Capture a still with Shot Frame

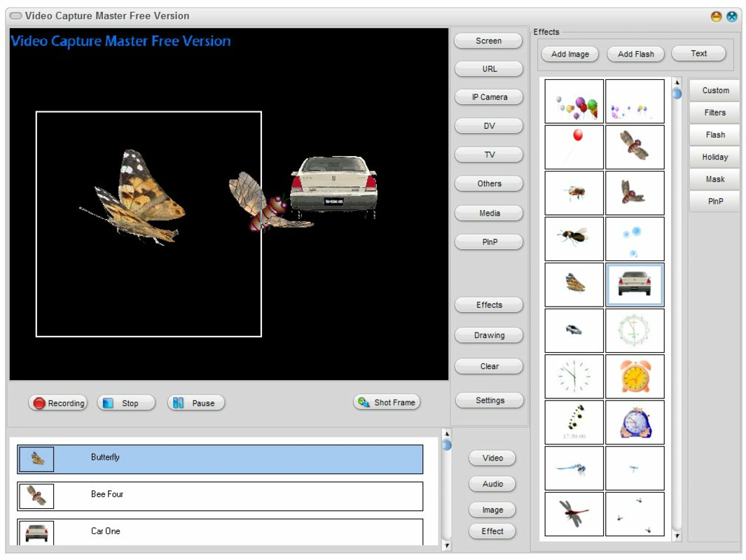click(386, 402)
